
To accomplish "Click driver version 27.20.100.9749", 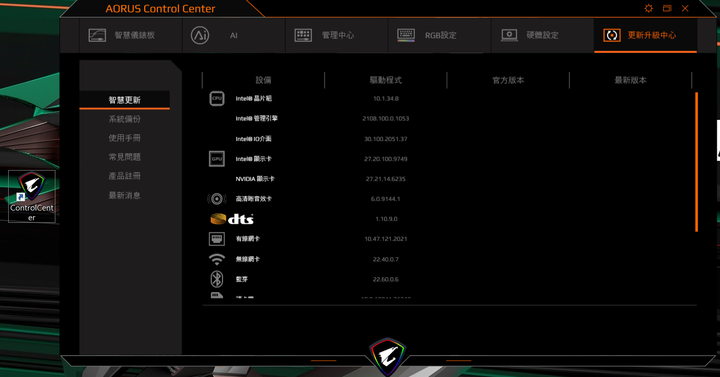I will 386,159.
